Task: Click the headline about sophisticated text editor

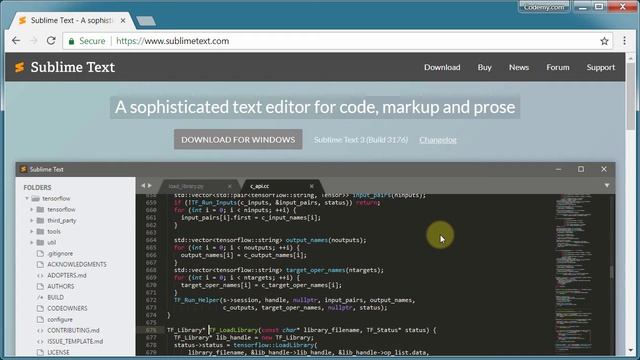Action: tap(315, 107)
